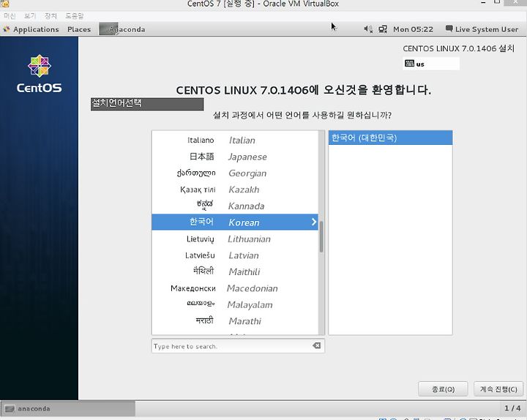Screen dimensions: 527x420
Task: Click the network connection icon
Action: pos(383,29)
